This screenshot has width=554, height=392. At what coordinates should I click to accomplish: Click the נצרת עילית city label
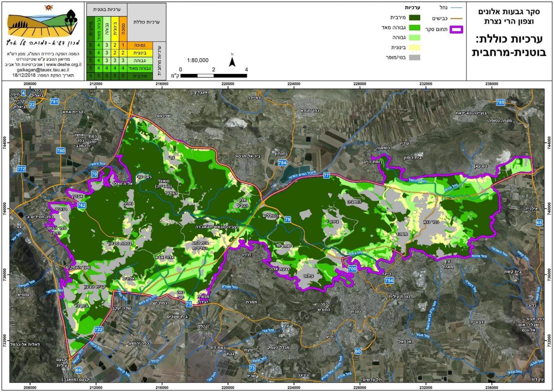399,296
